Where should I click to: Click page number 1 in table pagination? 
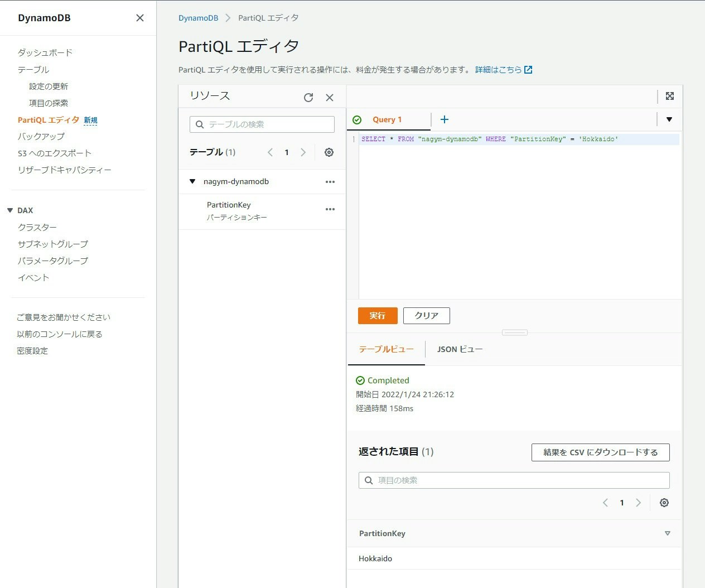[x=287, y=152]
